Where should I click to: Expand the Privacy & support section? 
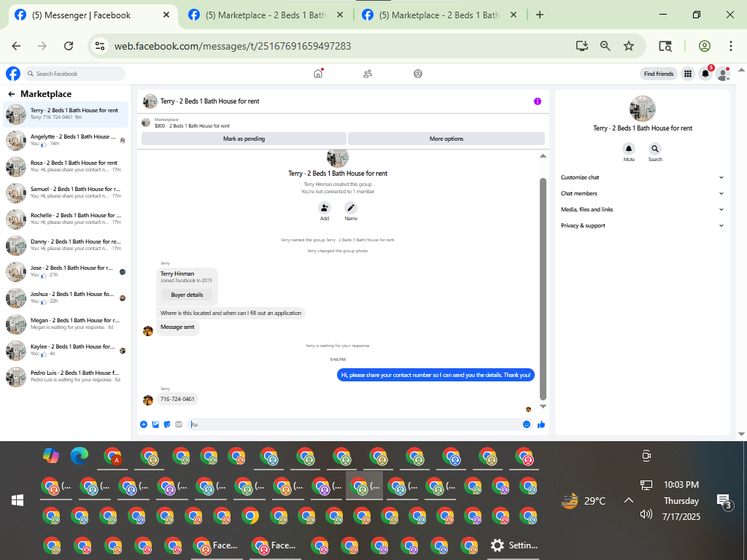[x=642, y=226]
